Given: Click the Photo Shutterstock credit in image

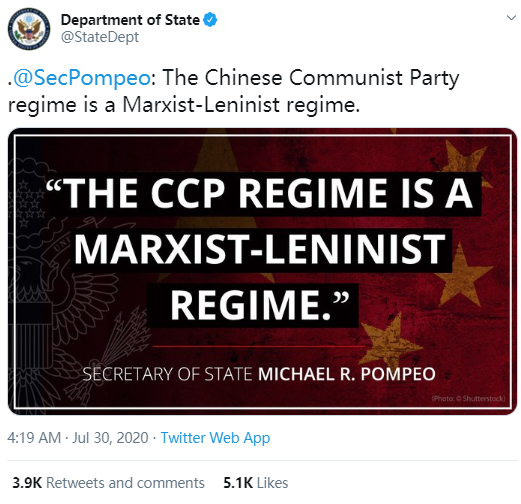Looking at the screenshot, I should click(x=468, y=398).
